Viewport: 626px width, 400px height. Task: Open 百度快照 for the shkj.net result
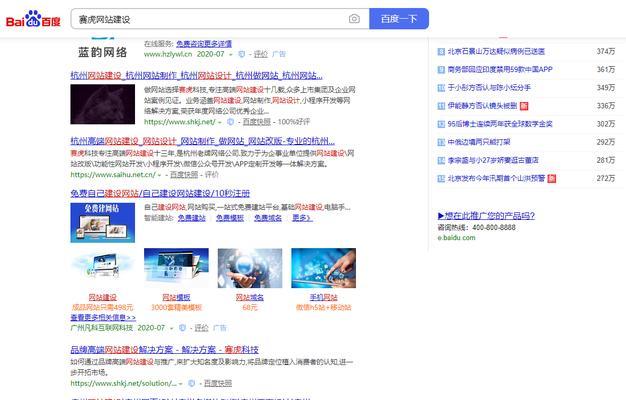257,122
